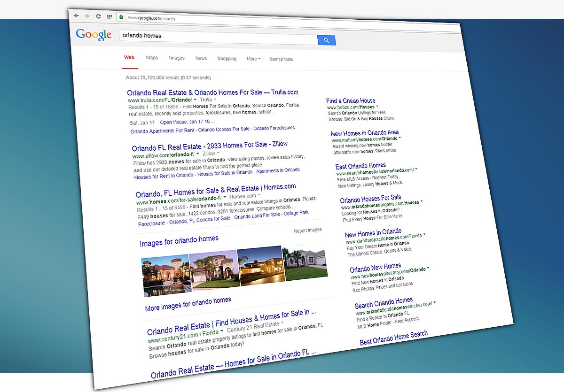The height and width of the screenshot is (392, 564).
Task: Click the green padlock security icon
Action: click(121, 17)
